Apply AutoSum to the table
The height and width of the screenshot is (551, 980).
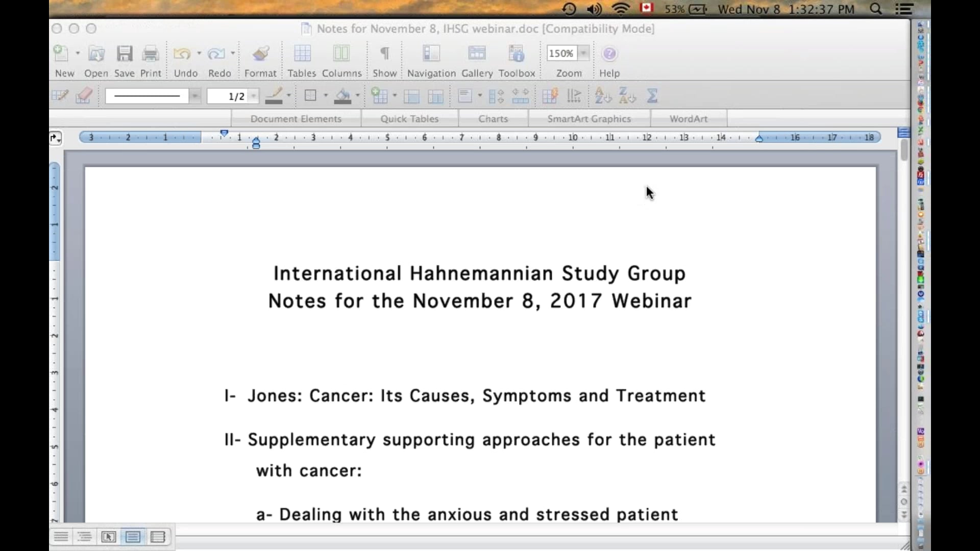[653, 95]
